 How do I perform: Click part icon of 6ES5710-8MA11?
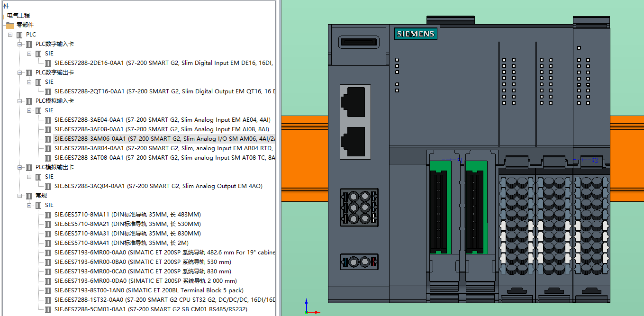click(x=48, y=215)
